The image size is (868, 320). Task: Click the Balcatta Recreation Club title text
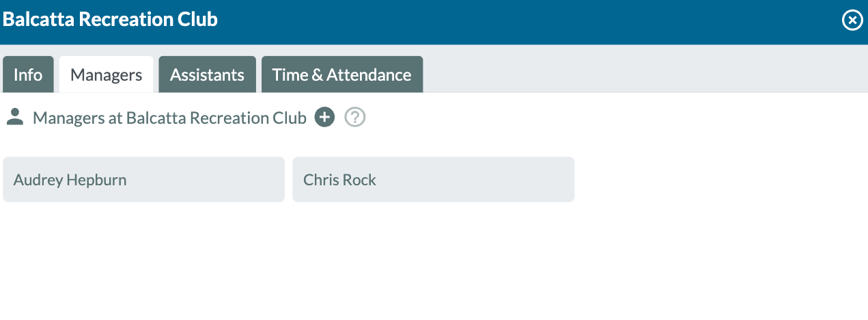110,19
